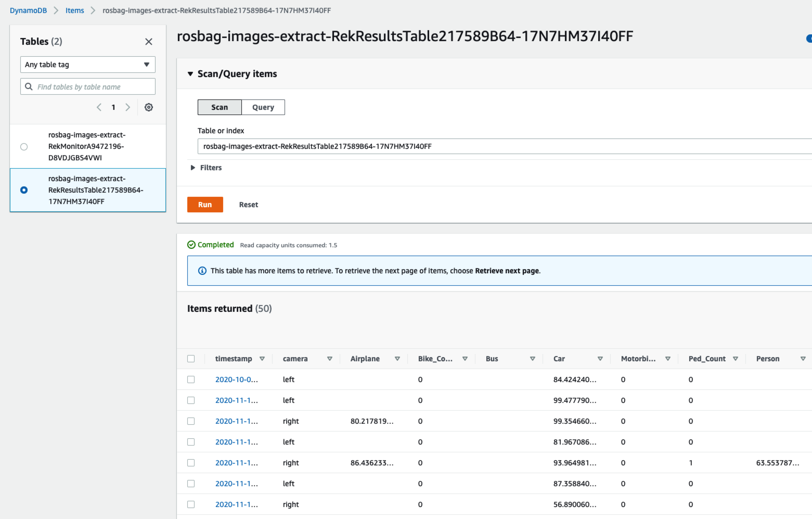812x519 pixels.
Task: Expand the Filters section
Action: coord(193,168)
